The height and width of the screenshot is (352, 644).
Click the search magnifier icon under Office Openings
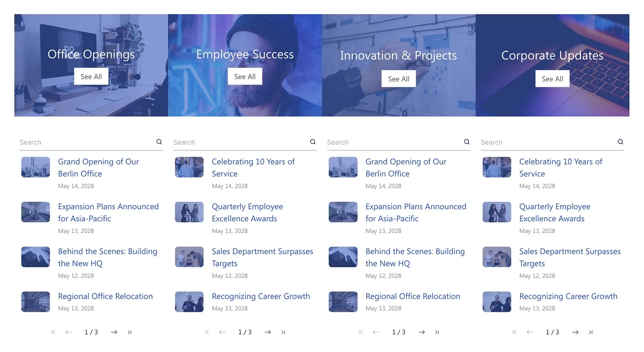(159, 142)
